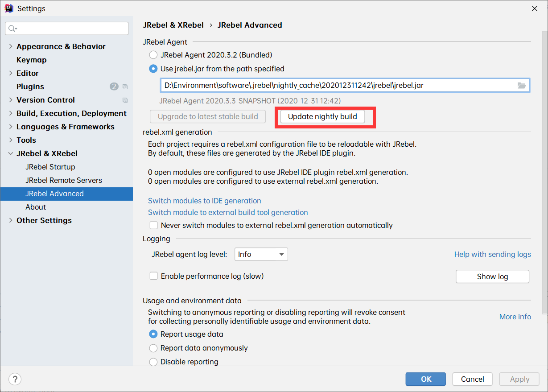The height and width of the screenshot is (392, 548).
Task: Open the Plugins settings page
Action: tap(30, 87)
